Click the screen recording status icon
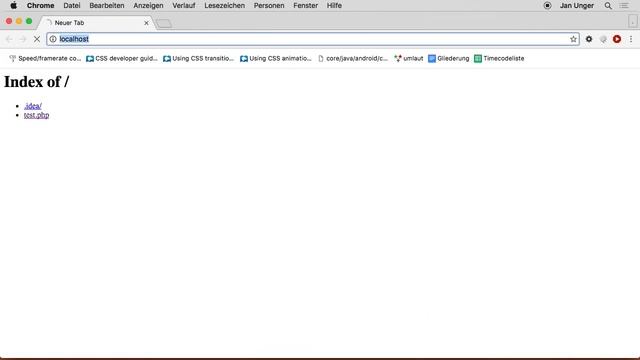Screen dimensions: 640x360 click(x=547, y=6)
